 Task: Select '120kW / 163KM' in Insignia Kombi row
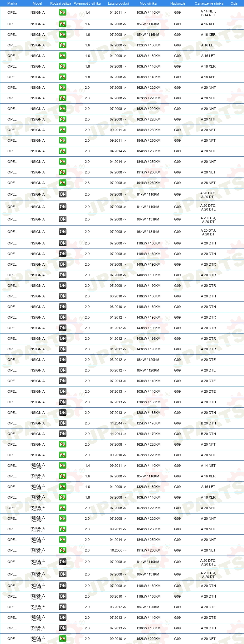(x=149, y=628)
